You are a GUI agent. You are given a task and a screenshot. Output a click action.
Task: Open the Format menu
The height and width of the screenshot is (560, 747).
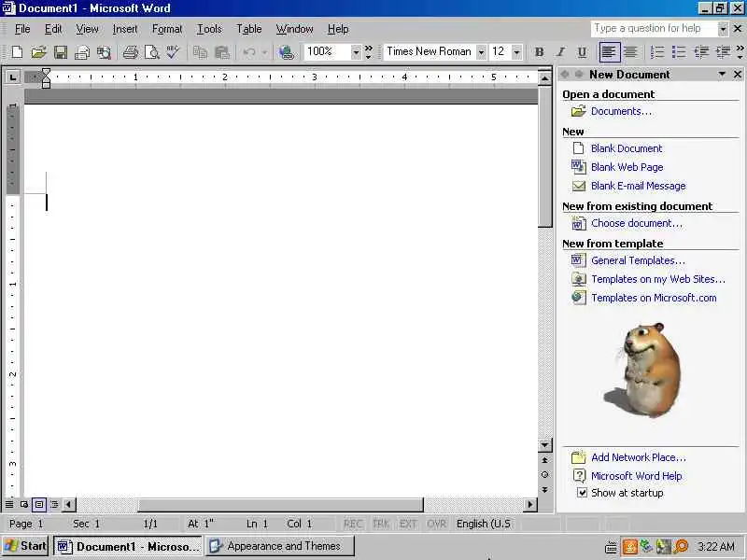pos(167,29)
